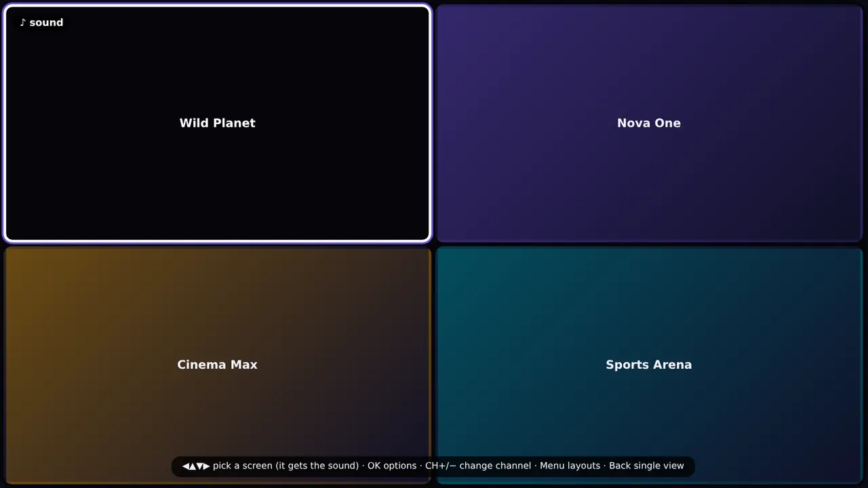Click the hint bar at bottom
Viewport: 868px width, 488px height.
(x=433, y=466)
